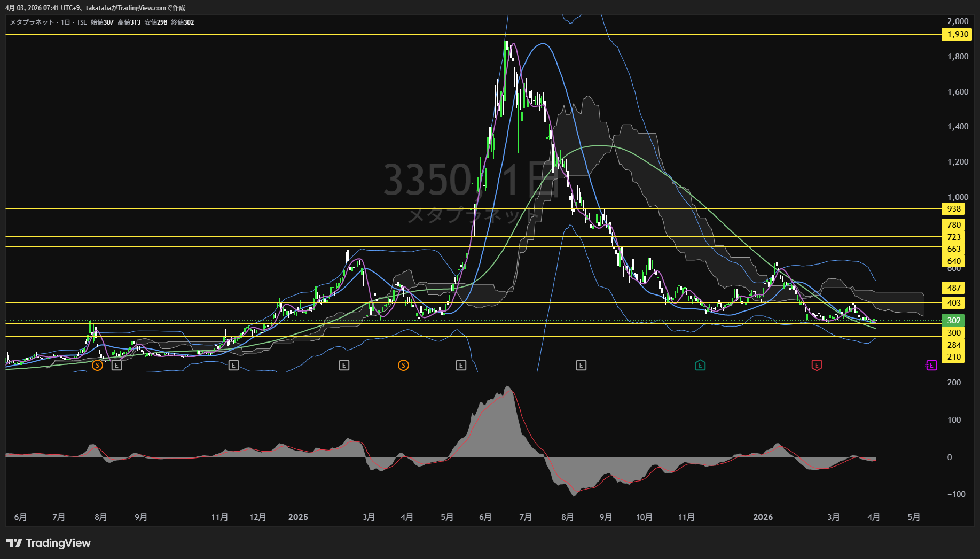The height and width of the screenshot is (559, 980).
Task: Click the gray E marker before March 2025
Action: tap(344, 366)
